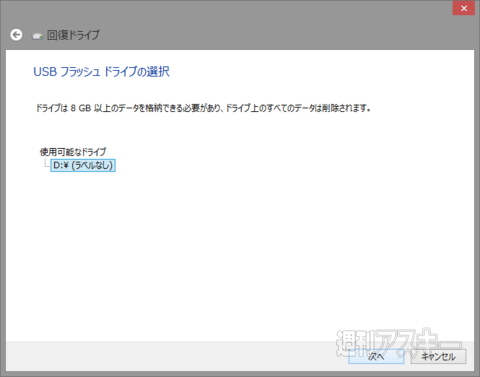Click the 8 GB requirement description text
This screenshot has width=480, height=377.
tap(203, 108)
